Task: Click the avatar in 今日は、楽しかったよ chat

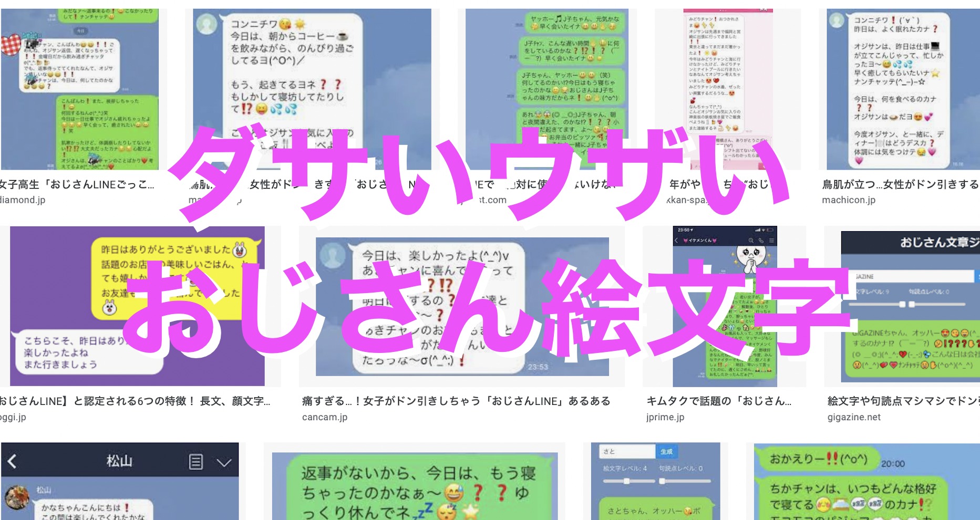Action: [x=333, y=256]
